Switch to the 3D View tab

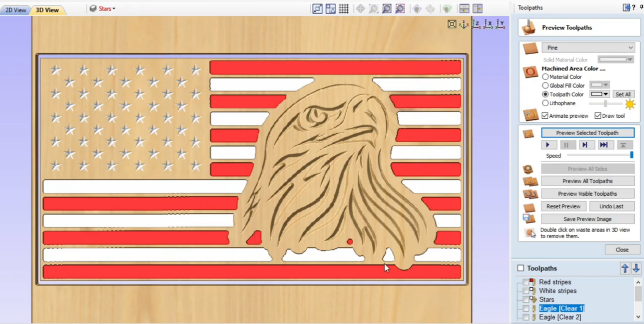click(x=47, y=10)
